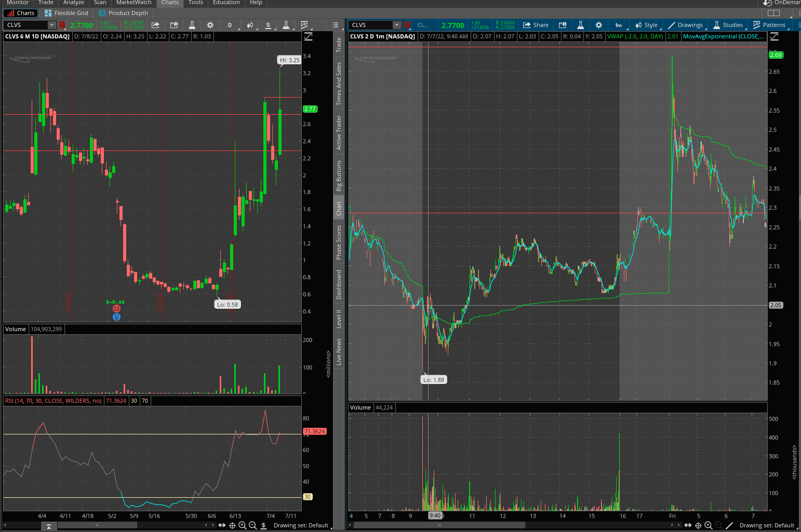Open chart settings gear on the left chart

210,25
